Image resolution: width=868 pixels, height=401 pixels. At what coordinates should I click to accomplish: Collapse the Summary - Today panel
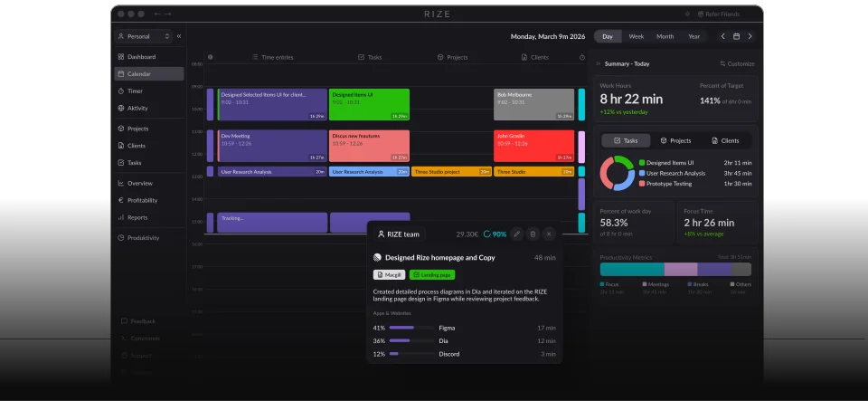pos(599,64)
